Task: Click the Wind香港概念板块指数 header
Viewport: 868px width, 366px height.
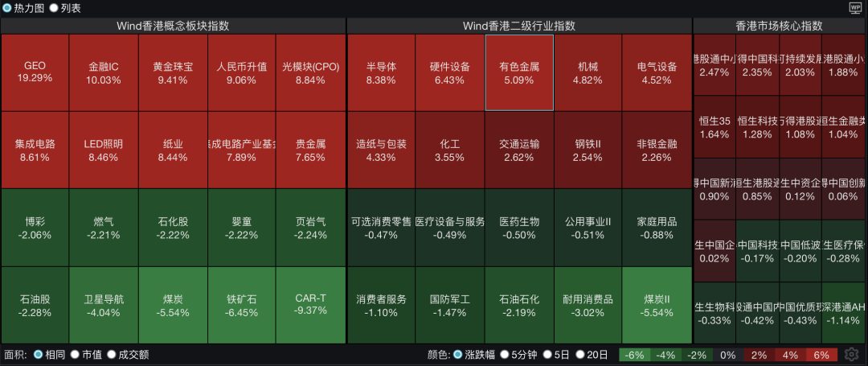Action: pyautogui.click(x=174, y=26)
